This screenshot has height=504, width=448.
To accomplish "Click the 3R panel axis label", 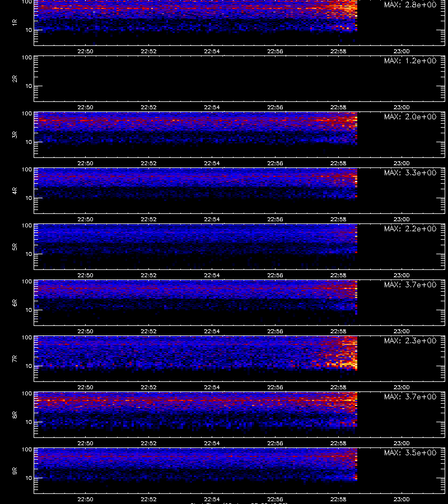I will pyautogui.click(x=15, y=134).
